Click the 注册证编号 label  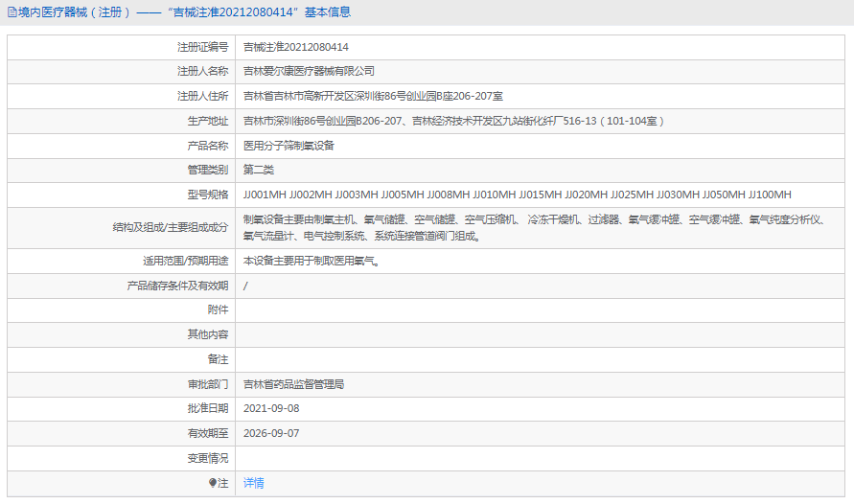[202, 47]
